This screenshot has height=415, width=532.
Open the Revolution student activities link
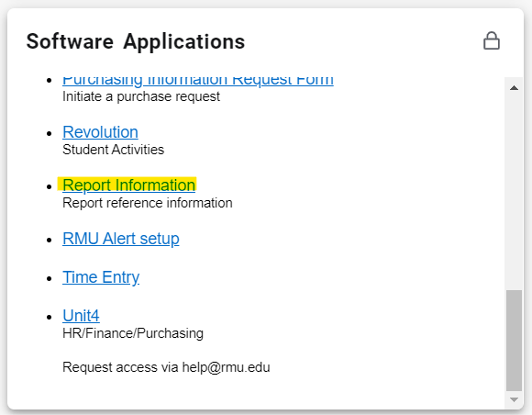[x=100, y=132]
